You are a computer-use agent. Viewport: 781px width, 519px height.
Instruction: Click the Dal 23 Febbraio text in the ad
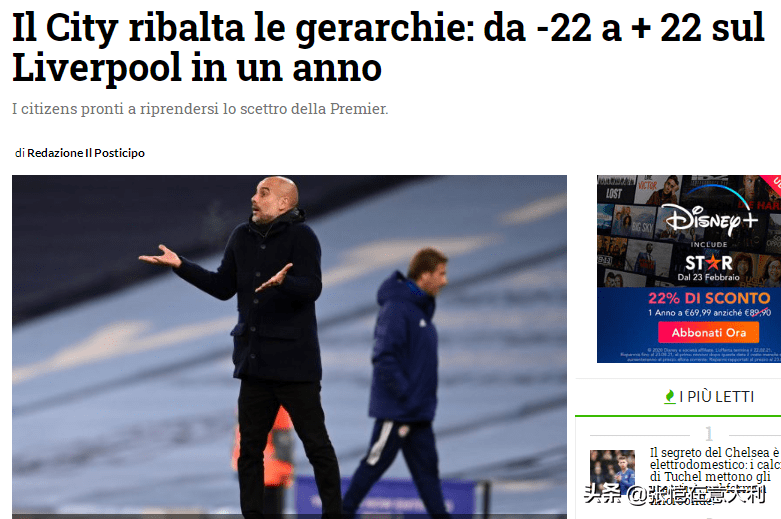pos(708,277)
